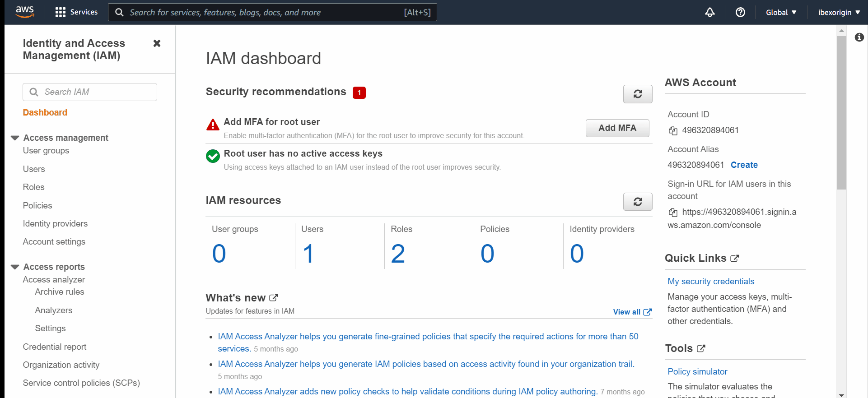The height and width of the screenshot is (398, 868).
Task: Open the new policy checks news item
Action: 407,391
